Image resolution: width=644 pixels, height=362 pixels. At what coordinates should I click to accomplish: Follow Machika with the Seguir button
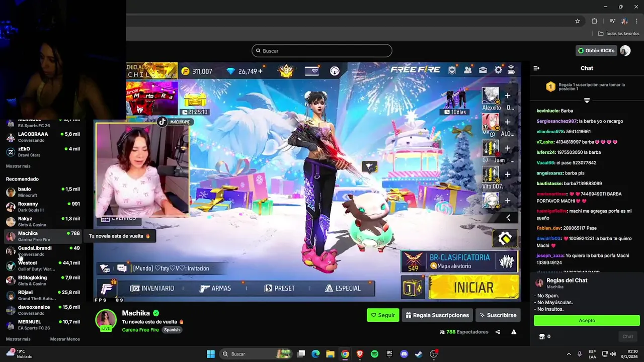pos(383,315)
